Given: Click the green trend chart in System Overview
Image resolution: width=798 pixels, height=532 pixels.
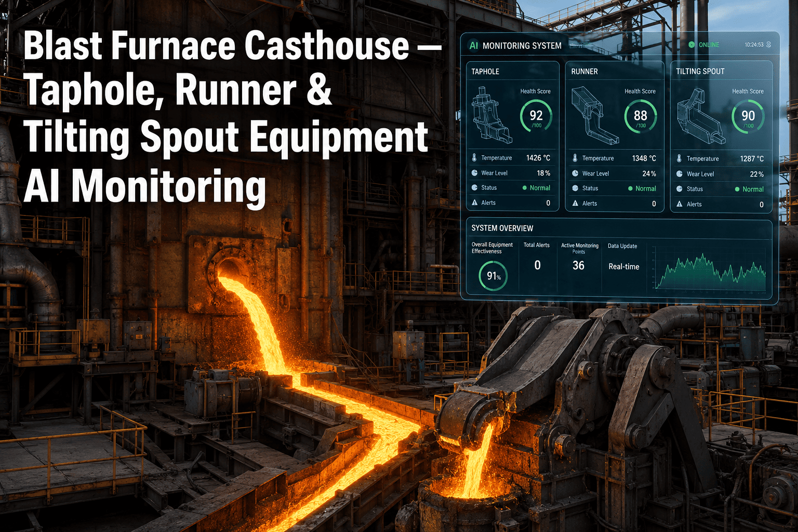Looking at the screenshot, I should click(x=710, y=271).
